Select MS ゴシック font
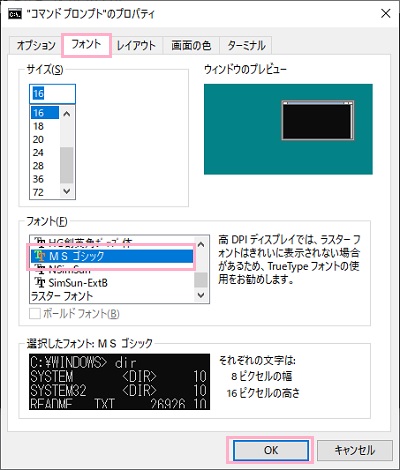 [x=112, y=256]
